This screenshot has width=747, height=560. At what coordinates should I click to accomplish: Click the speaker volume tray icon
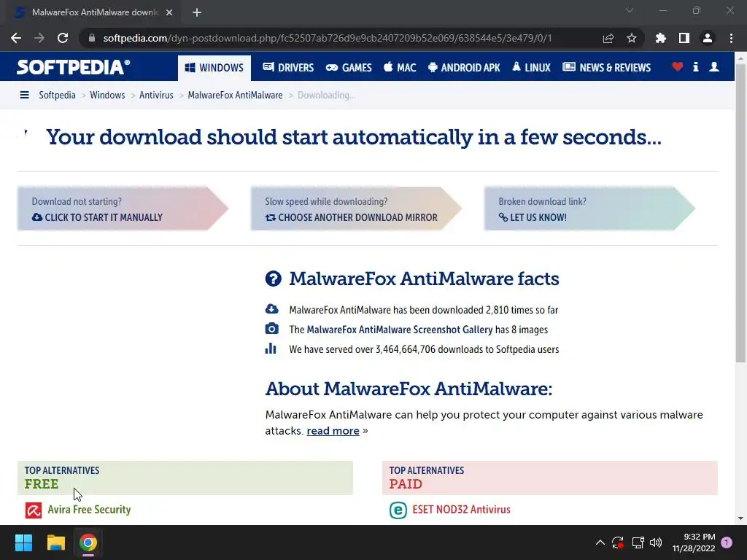tap(656, 542)
